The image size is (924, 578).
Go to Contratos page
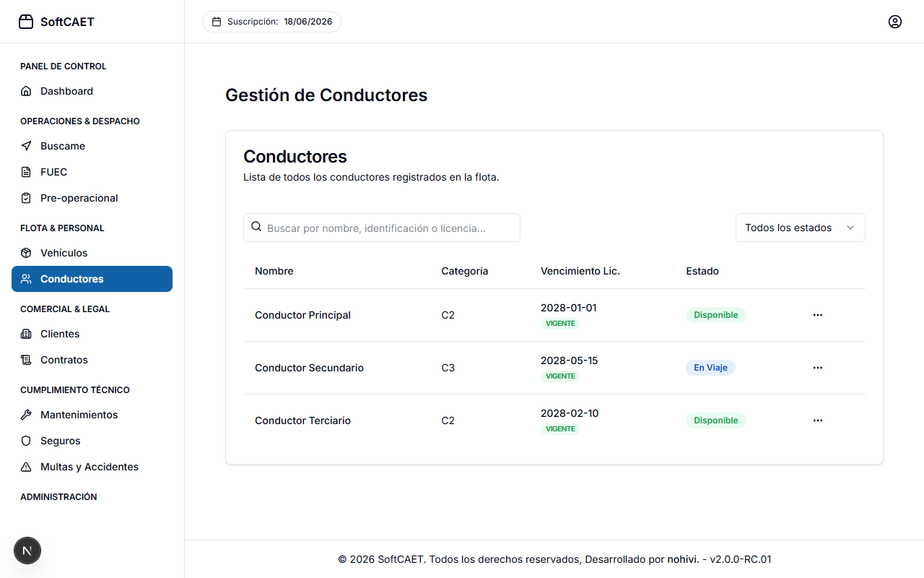click(x=92, y=360)
